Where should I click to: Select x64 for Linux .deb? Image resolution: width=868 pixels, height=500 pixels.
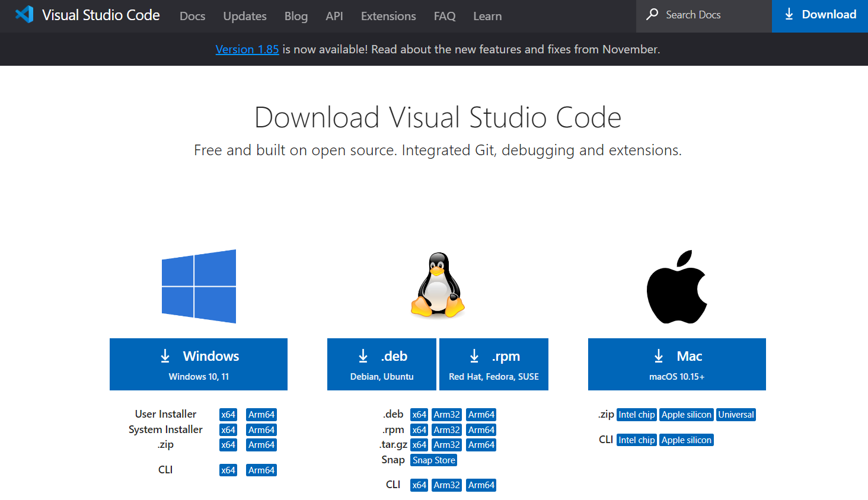419,415
